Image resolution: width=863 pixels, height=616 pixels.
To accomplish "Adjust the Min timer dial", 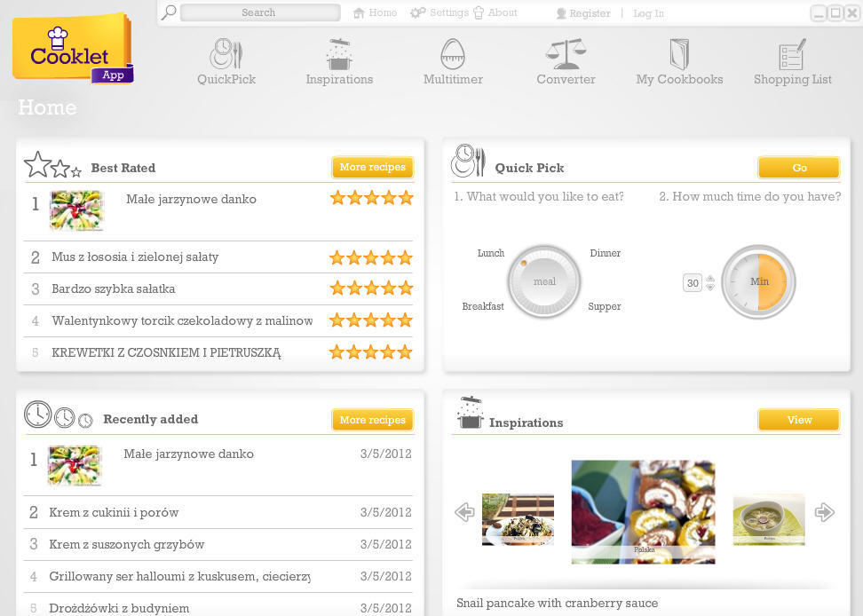I will 758,281.
